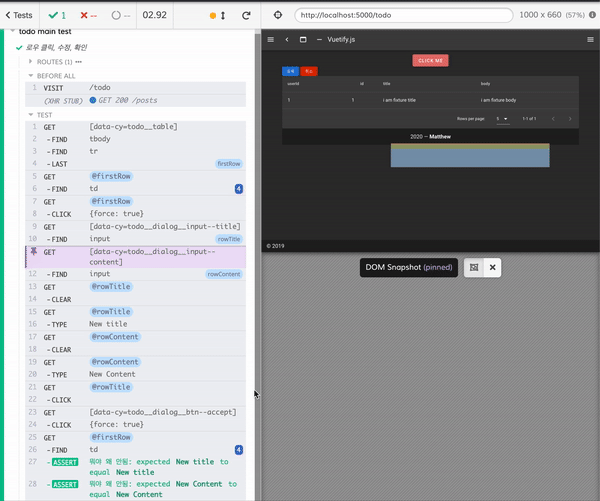The width and height of the screenshot is (600, 501).
Task: Select the VISIT /todo command
Action: point(135,88)
